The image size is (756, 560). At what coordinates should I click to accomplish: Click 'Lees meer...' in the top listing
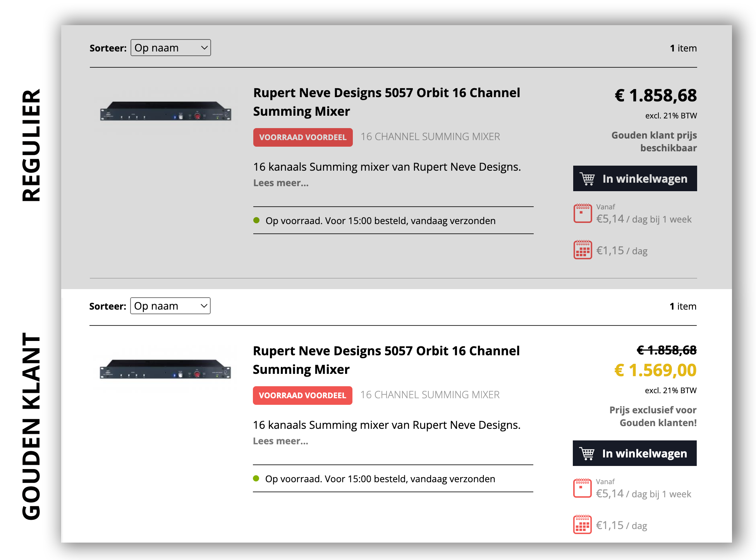(281, 183)
